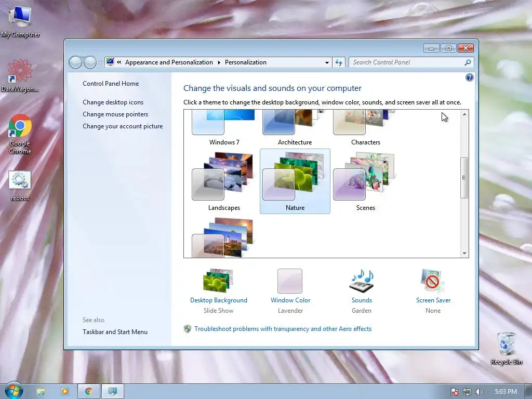Click the Personalization breadcrumb
Screen dimensions: 532x399
pos(246,62)
